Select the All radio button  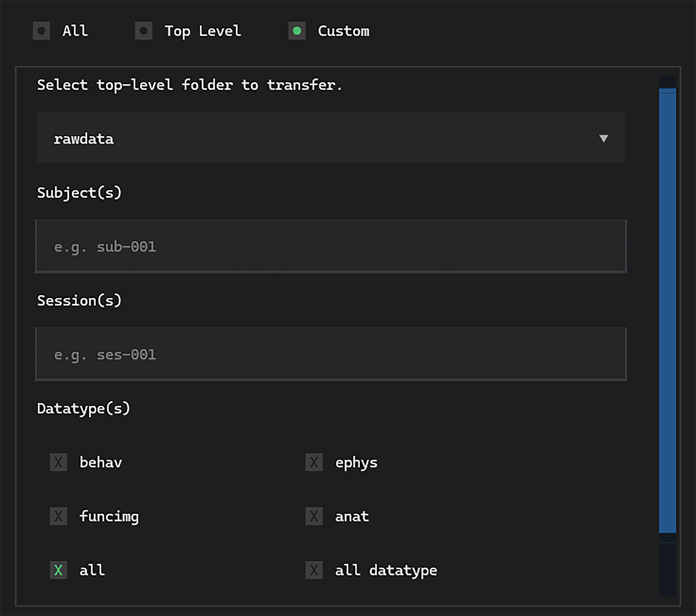coord(42,31)
